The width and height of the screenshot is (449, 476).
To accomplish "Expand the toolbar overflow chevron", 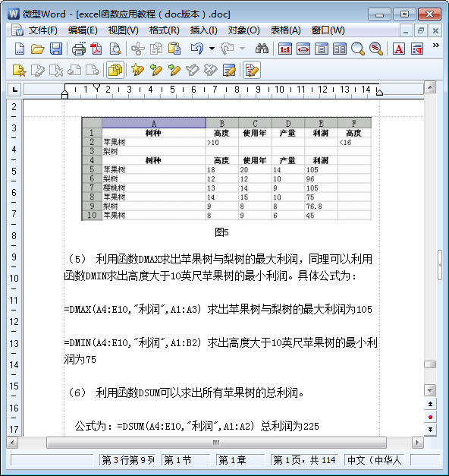I will click(x=435, y=46).
